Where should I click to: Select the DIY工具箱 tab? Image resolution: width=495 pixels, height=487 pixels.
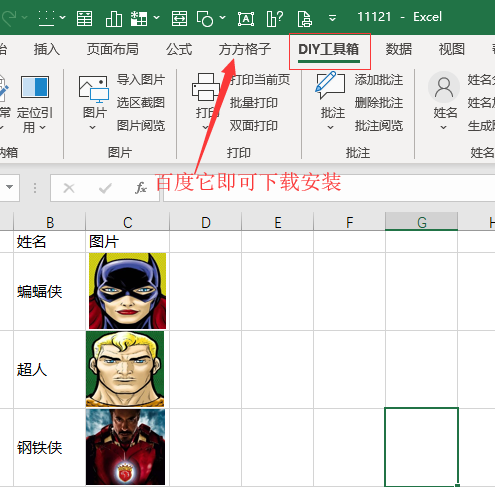pyautogui.click(x=329, y=49)
